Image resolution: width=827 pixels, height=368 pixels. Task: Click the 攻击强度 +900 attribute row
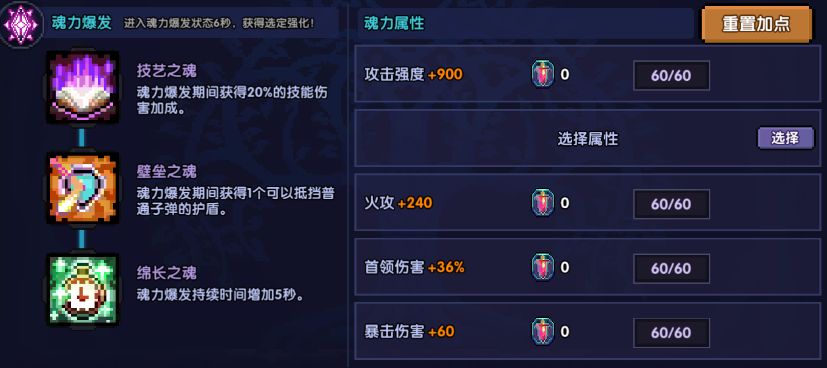(588, 74)
